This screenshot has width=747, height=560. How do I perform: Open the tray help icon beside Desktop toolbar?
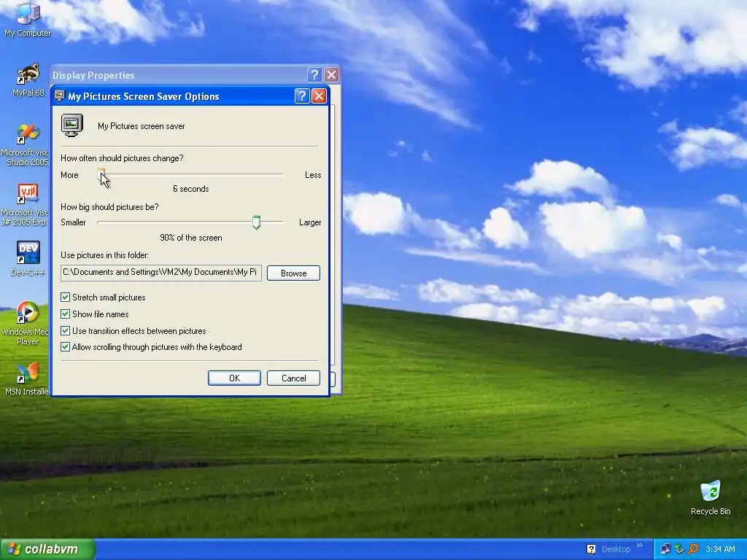pos(591,549)
